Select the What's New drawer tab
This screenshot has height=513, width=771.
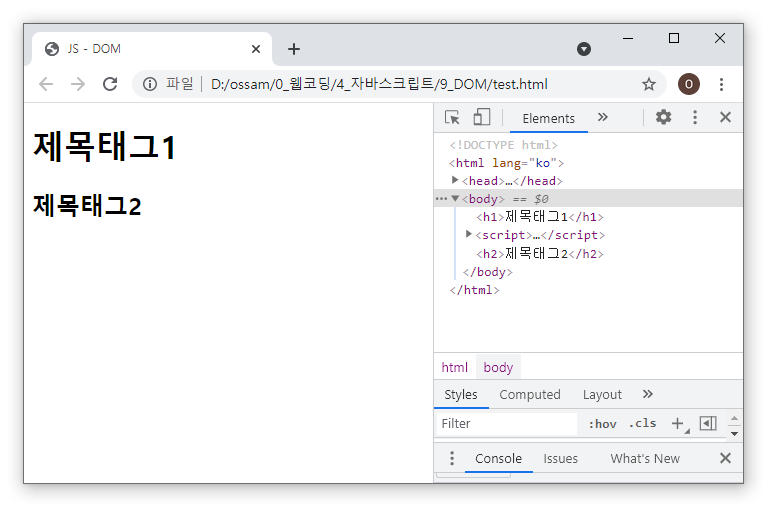(x=645, y=458)
